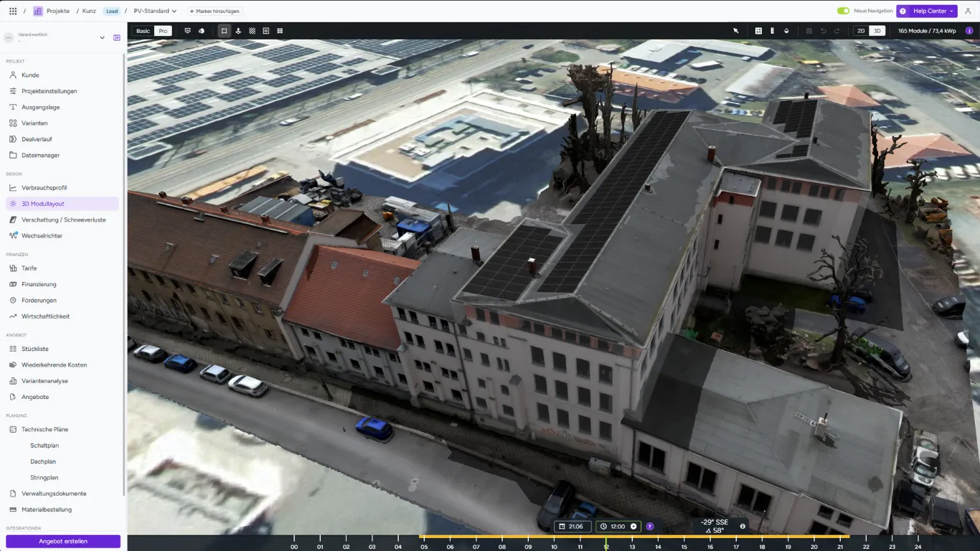Screen dimensions: 980x551
Task: Open the Projekte breadcrumb link
Action: tap(58, 11)
